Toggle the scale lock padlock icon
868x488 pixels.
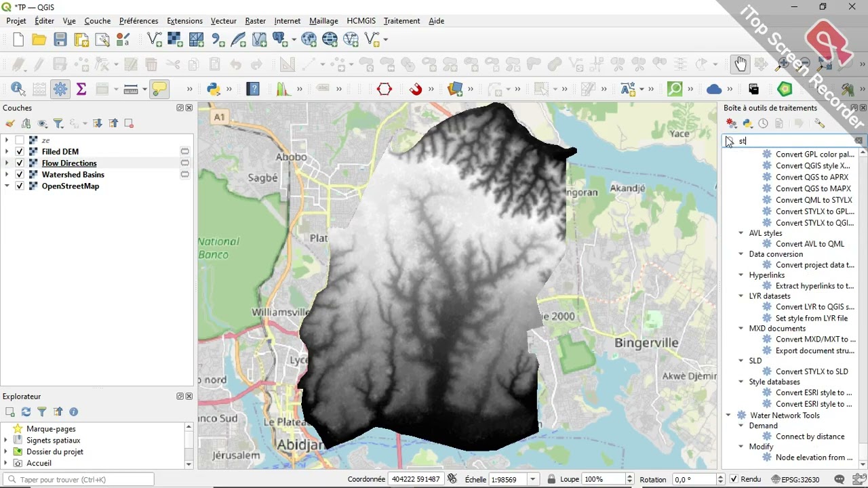click(x=551, y=479)
